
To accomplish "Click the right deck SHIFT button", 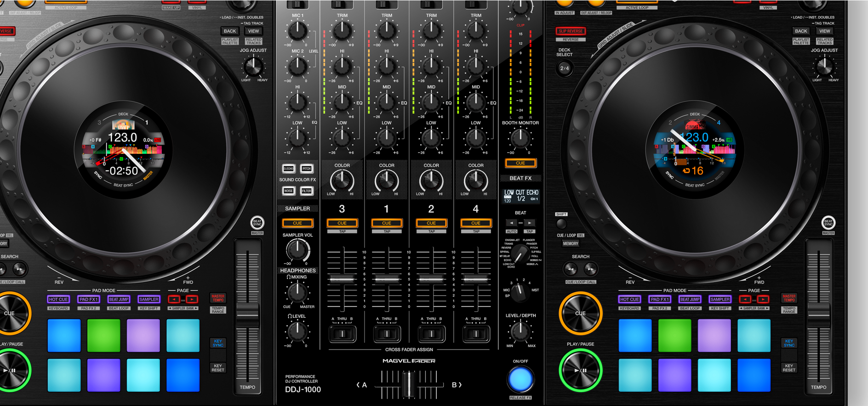I will (561, 224).
